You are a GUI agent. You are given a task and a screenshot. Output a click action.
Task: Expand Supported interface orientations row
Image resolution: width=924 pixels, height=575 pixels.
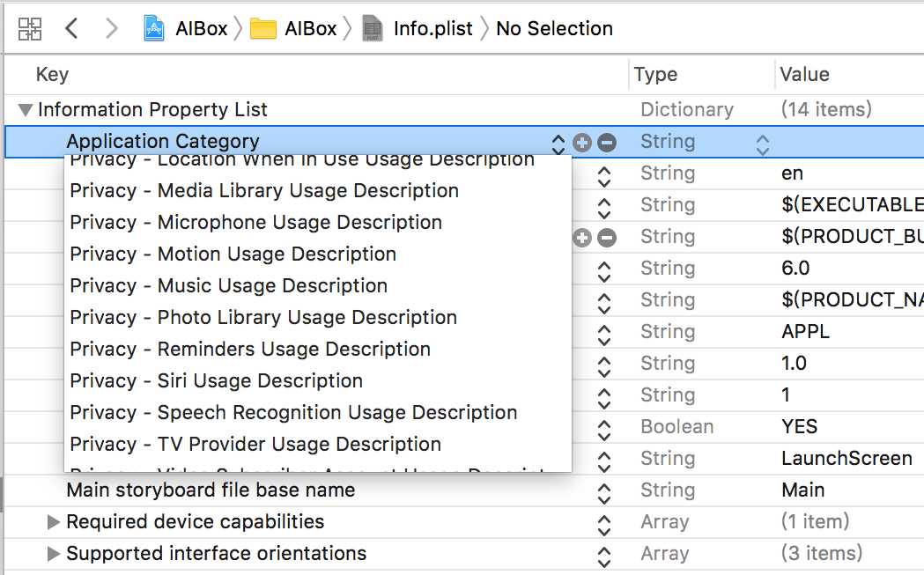pyautogui.click(x=54, y=554)
